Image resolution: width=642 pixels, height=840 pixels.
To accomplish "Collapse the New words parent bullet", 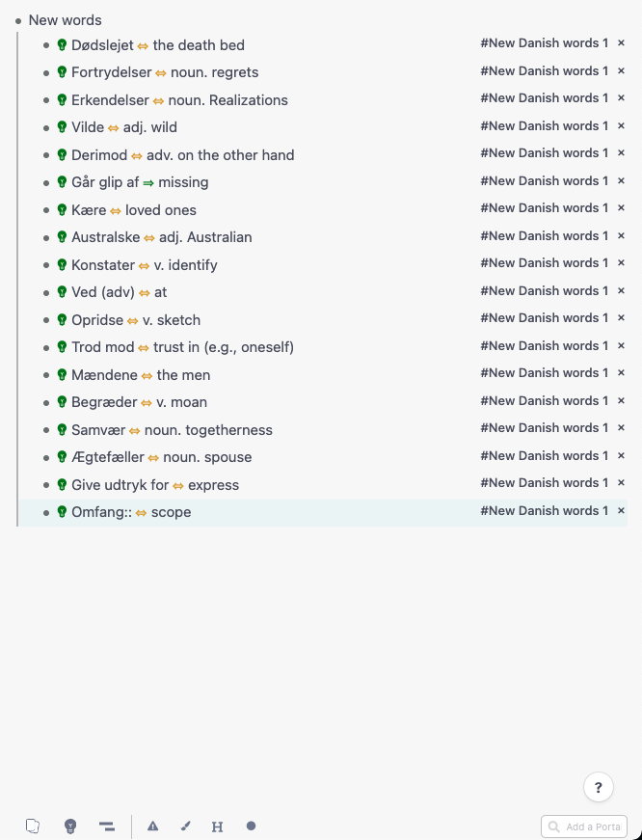I will (18, 20).
